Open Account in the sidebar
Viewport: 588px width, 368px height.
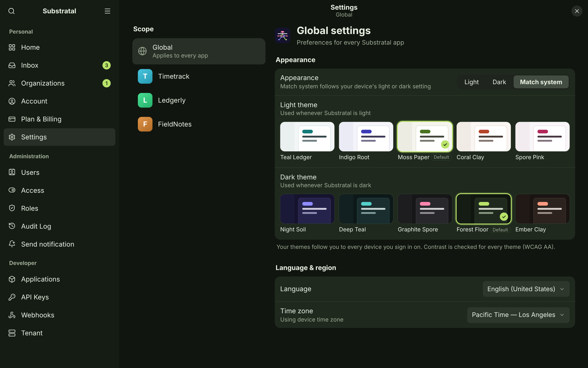(59, 101)
